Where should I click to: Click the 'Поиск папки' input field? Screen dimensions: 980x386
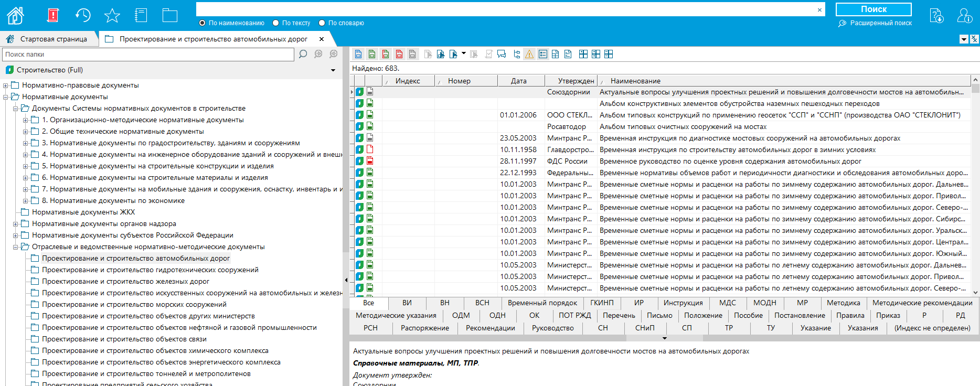pyautogui.click(x=148, y=55)
